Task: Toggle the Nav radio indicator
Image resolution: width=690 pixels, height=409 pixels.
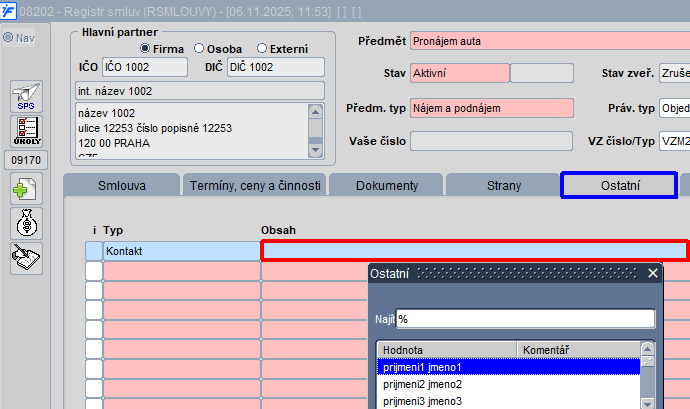Action: (x=8, y=37)
